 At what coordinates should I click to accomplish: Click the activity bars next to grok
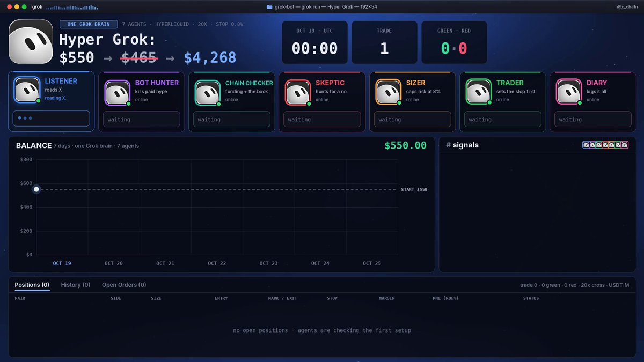pyautogui.click(x=72, y=8)
